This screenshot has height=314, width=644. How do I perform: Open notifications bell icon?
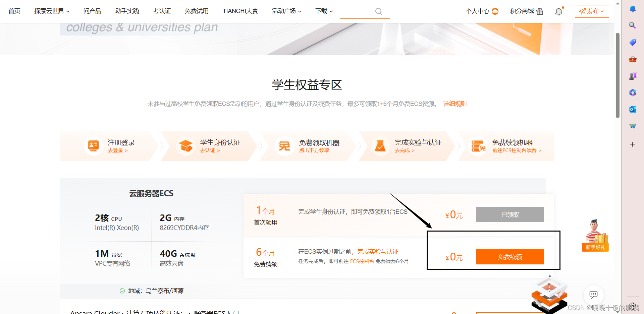click(x=559, y=11)
